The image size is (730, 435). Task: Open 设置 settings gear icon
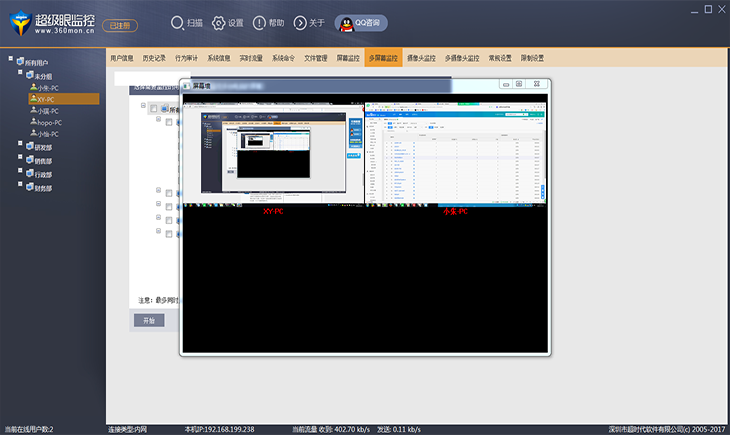click(x=218, y=23)
